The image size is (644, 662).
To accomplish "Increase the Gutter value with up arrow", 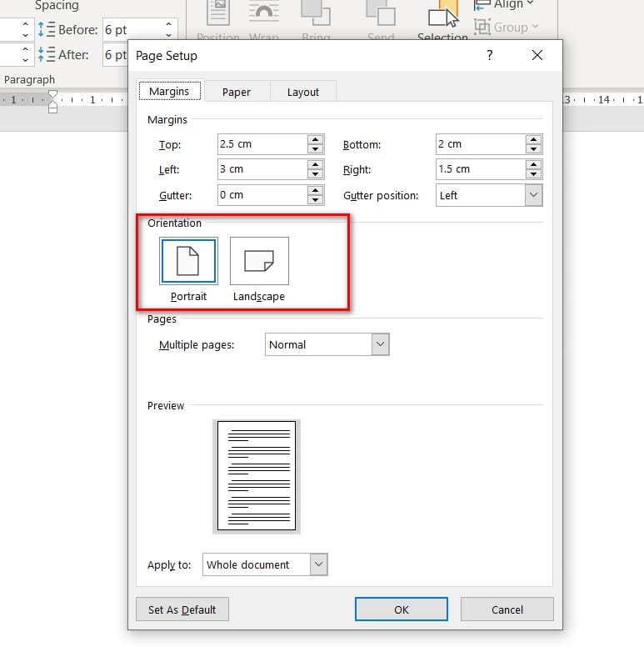I will coord(315,190).
